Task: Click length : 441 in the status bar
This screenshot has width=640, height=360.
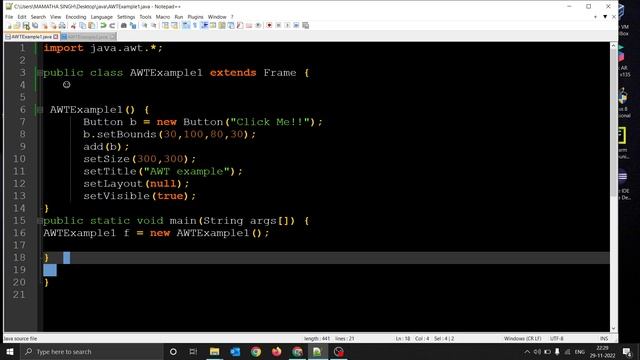Action: (x=317, y=338)
